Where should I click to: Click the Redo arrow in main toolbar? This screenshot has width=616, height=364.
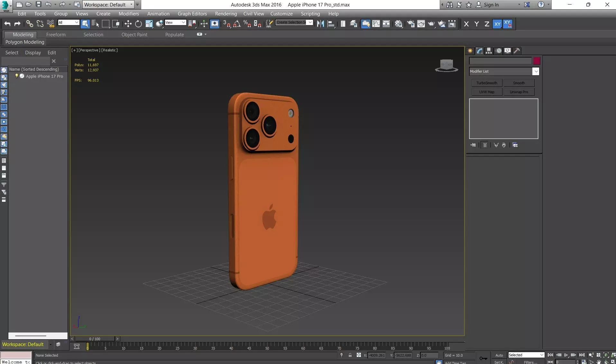click(17, 24)
